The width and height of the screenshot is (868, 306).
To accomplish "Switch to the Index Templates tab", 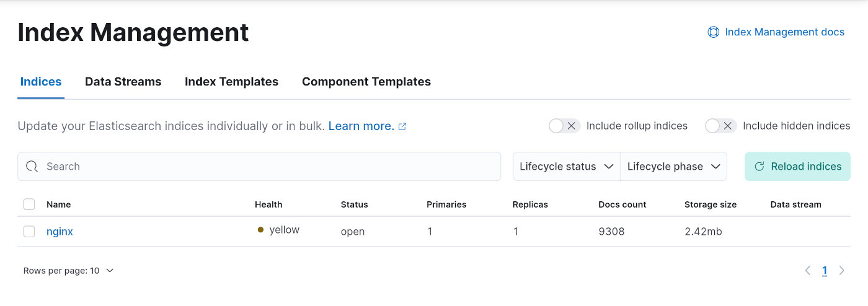I will (231, 82).
